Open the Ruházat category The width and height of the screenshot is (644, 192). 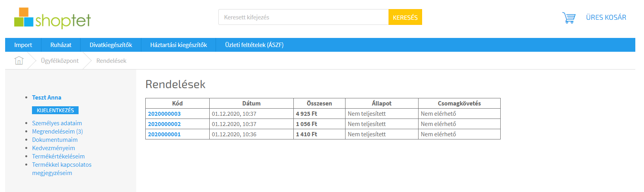coord(61,45)
